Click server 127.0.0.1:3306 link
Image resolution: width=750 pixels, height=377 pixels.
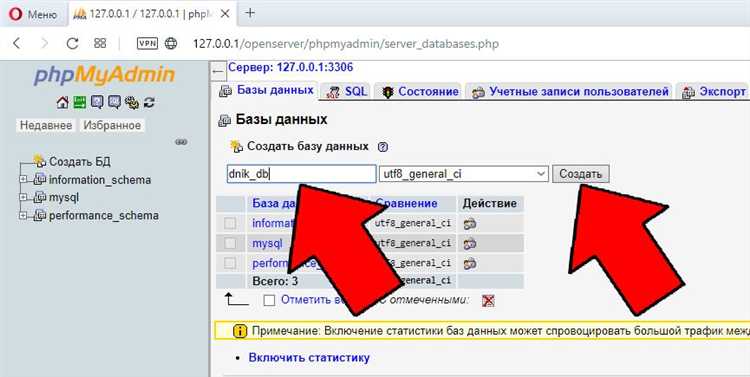point(290,67)
